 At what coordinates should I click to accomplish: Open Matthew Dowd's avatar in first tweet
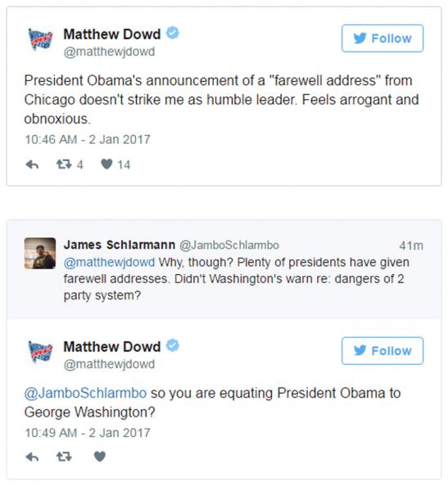[40, 38]
